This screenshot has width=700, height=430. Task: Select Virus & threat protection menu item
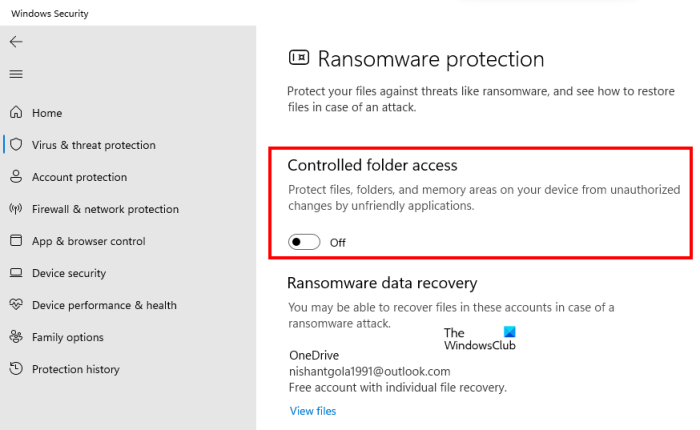coord(94,145)
